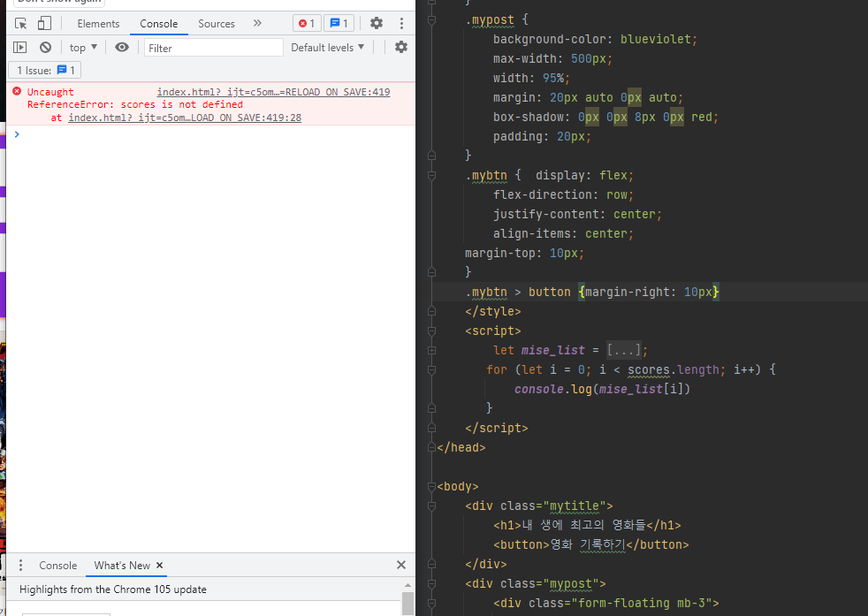The width and height of the screenshot is (868, 616).
Task: Click the 'max-width' property line
Action: coord(552,58)
